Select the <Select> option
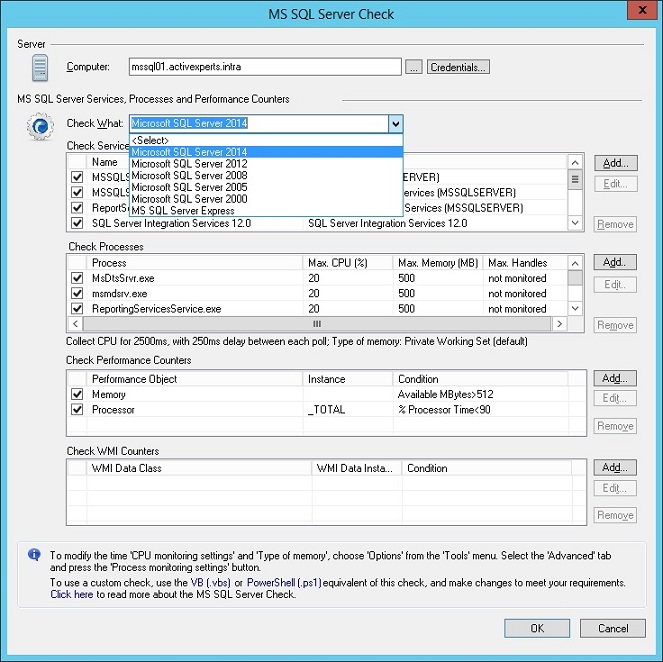Viewport: 663px width, 662px height. click(266, 140)
